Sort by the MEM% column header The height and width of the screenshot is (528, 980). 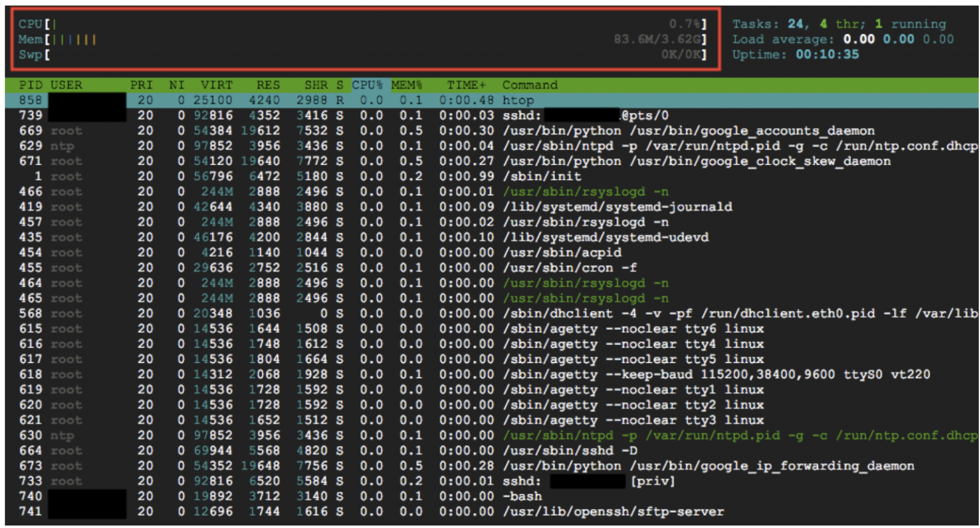(x=406, y=85)
